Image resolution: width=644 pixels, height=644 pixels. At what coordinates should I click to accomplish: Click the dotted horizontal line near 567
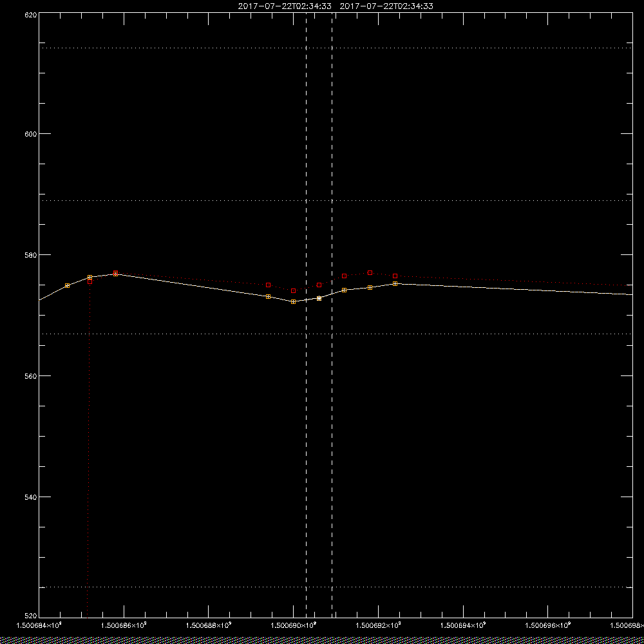point(336,334)
